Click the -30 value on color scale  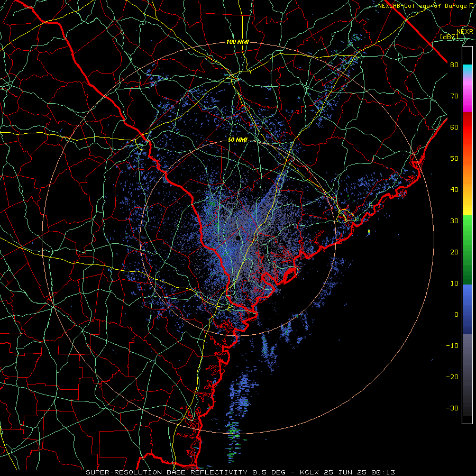(452, 408)
